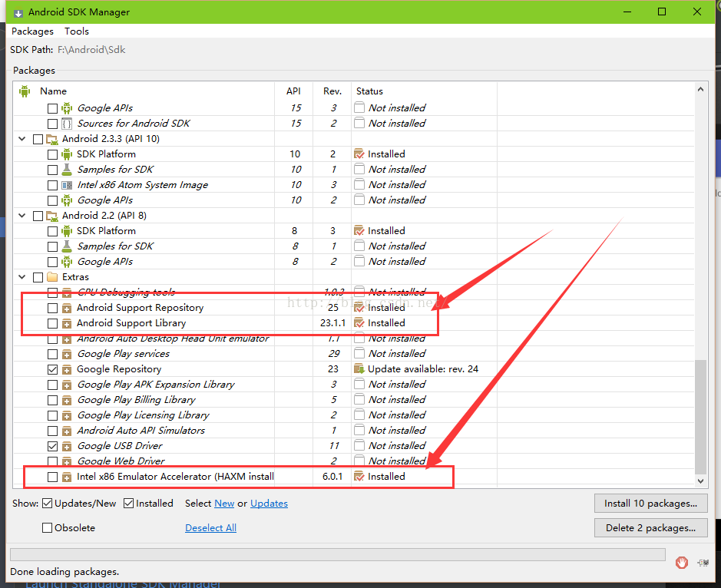
Task: Enable the Obsolete filter checkbox
Action: tap(47, 528)
